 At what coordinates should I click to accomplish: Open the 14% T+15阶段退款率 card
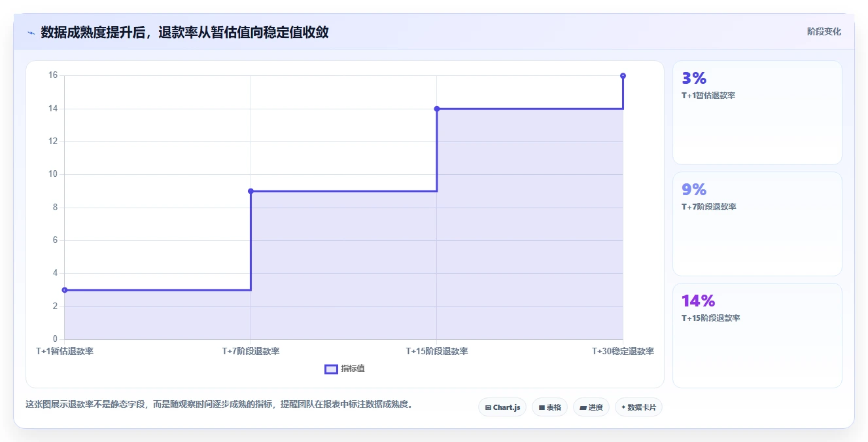(757, 335)
